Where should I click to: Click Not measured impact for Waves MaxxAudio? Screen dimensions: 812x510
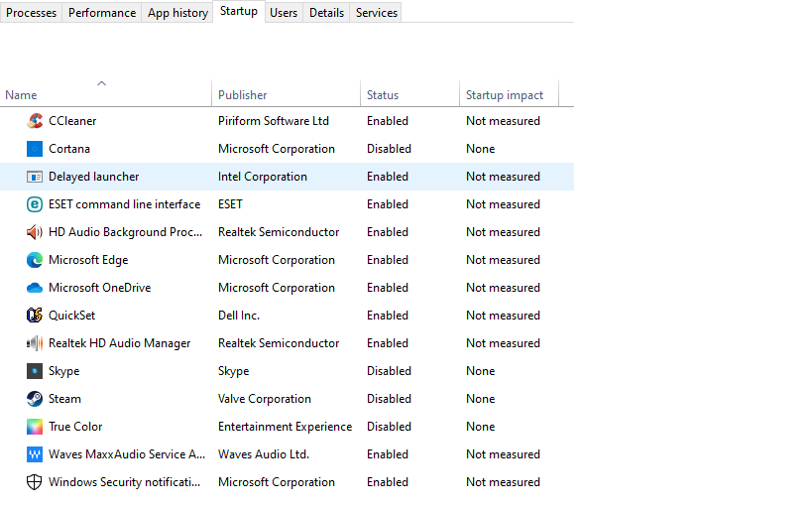(503, 454)
